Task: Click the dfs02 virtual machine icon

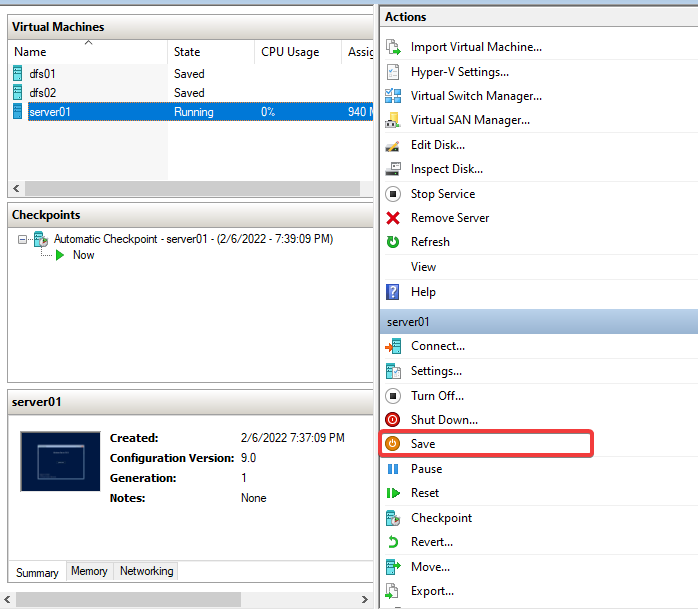Action: [18, 93]
